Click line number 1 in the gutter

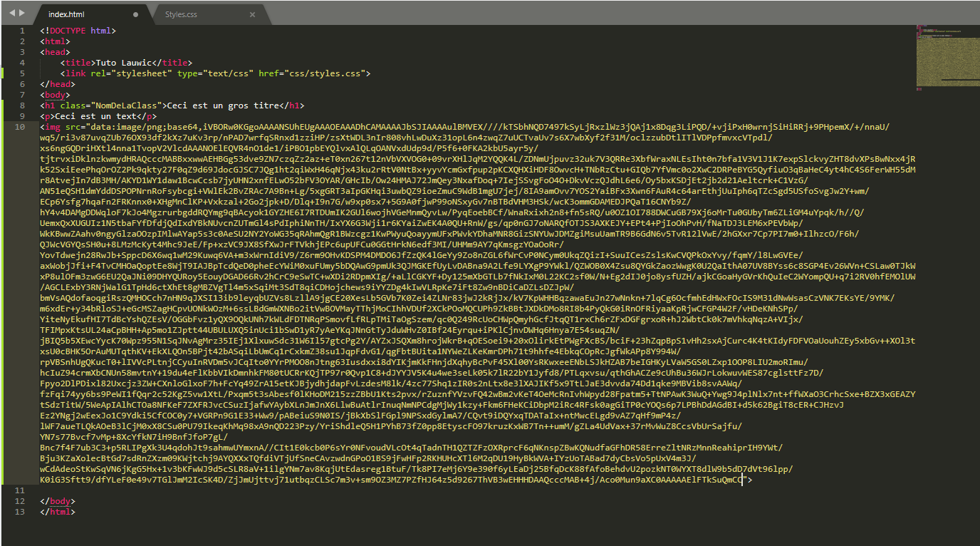coord(22,31)
